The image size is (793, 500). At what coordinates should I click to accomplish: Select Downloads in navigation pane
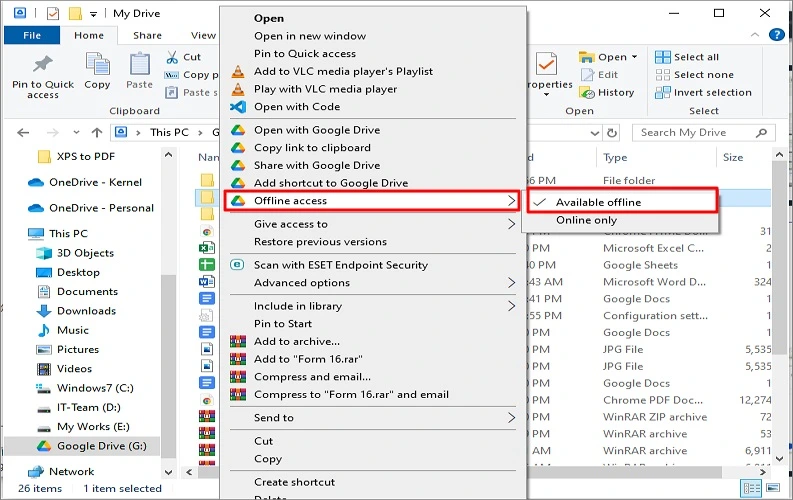tap(77, 311)
